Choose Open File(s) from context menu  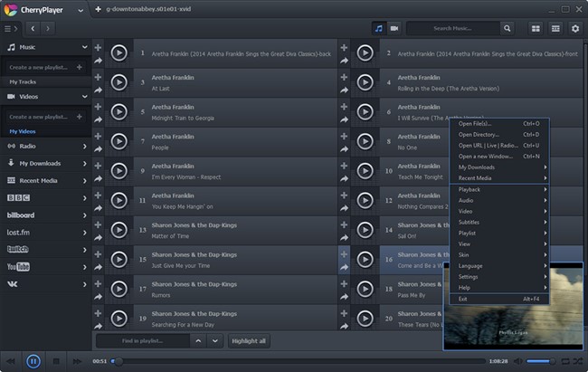coord(499,124)
